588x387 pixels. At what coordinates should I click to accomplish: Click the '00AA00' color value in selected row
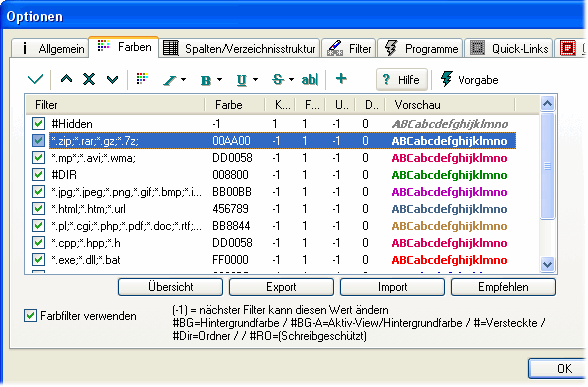click(231, 141)
